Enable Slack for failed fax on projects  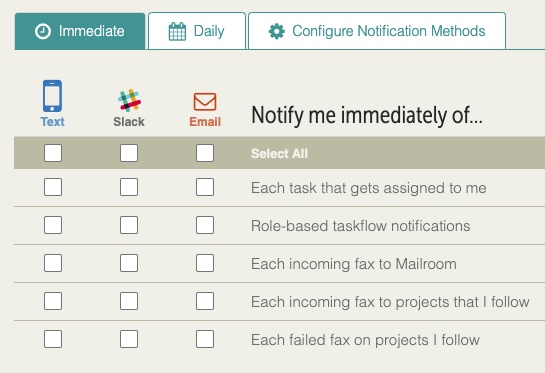(129, 339)
